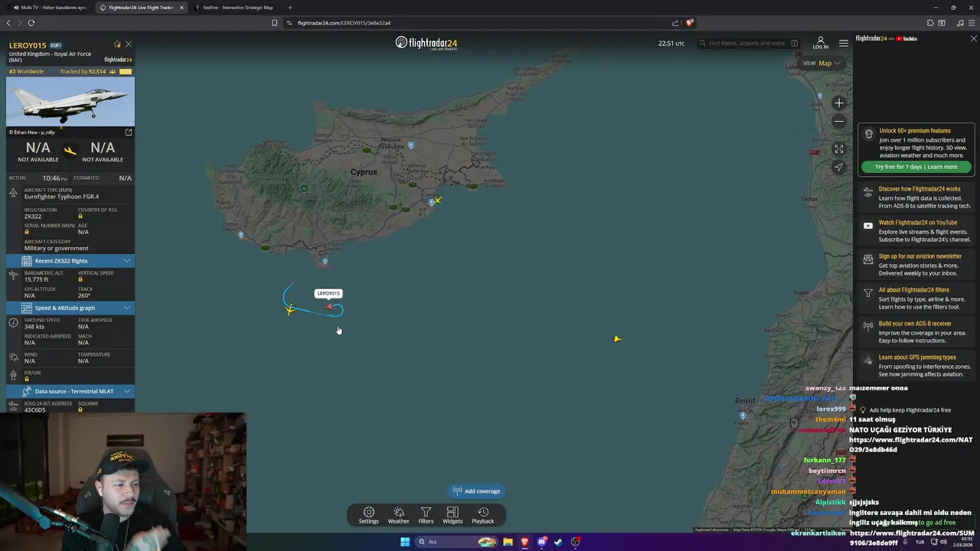Select the Flightradar24 Live Flight Tracker tab
The width and height of the screenshot is (980, 551).
(x=142, y=8)
